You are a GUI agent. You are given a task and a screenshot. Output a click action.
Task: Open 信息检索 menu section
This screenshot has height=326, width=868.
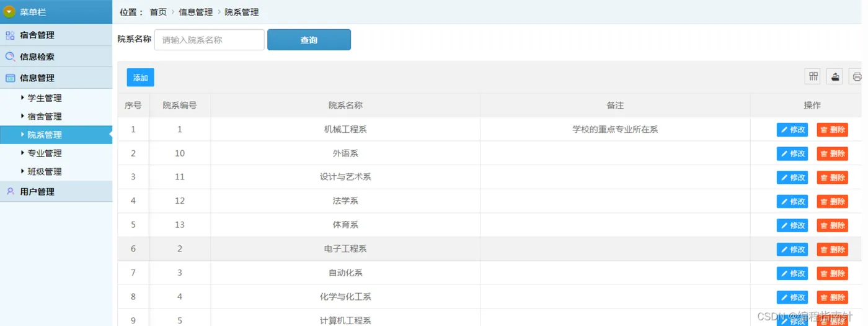56,57
